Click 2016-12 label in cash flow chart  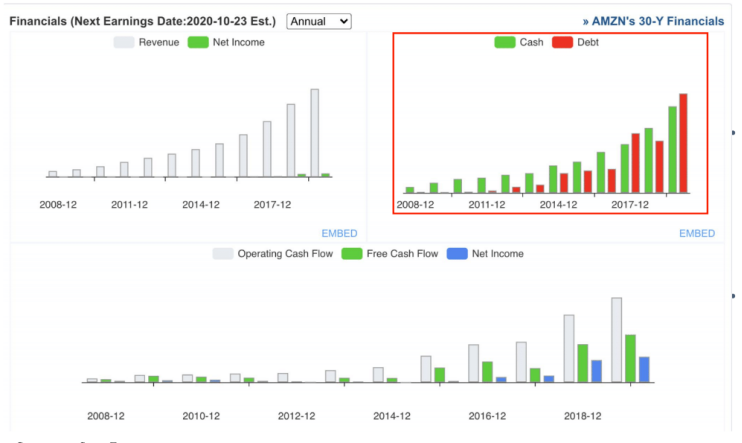487,416
